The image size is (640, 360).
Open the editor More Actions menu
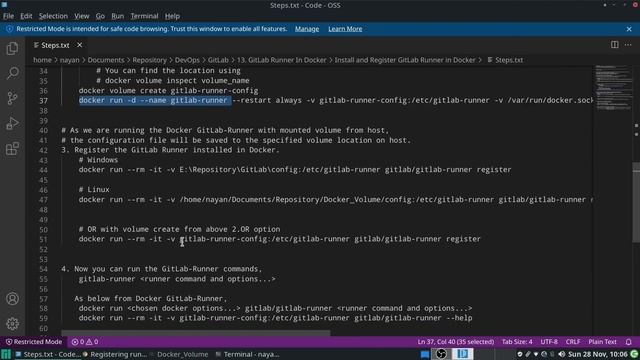pos(628,45)
